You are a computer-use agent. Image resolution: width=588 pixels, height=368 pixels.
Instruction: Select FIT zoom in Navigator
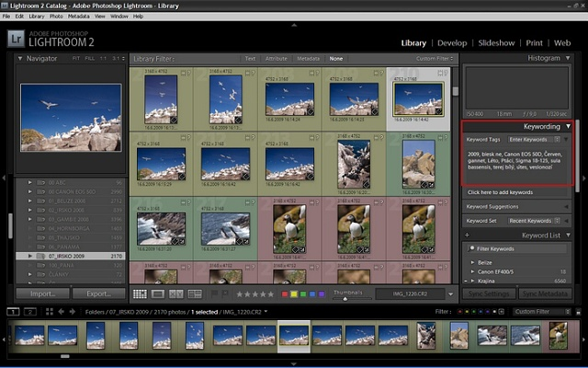(76, 59)
